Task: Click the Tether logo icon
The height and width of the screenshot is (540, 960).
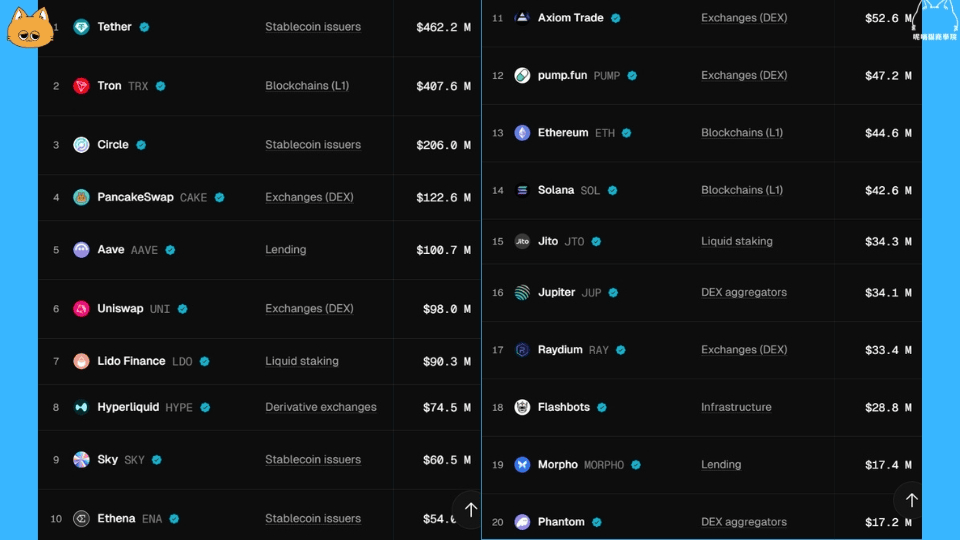Action: coord(81,27)
